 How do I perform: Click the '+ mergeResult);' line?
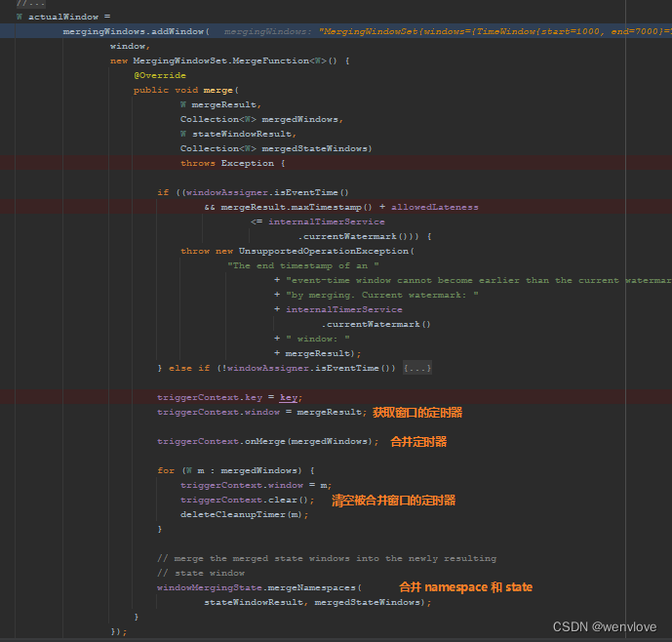[x=318, y=353]
